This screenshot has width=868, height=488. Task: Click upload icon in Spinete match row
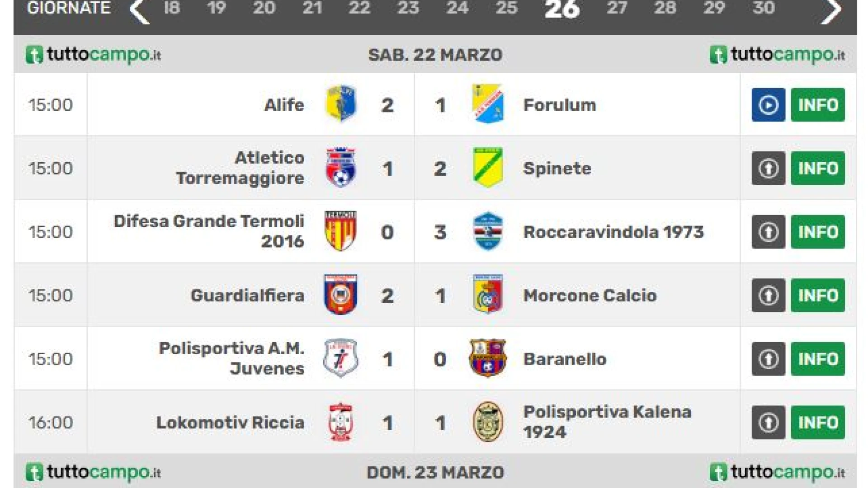coord(768,169)
